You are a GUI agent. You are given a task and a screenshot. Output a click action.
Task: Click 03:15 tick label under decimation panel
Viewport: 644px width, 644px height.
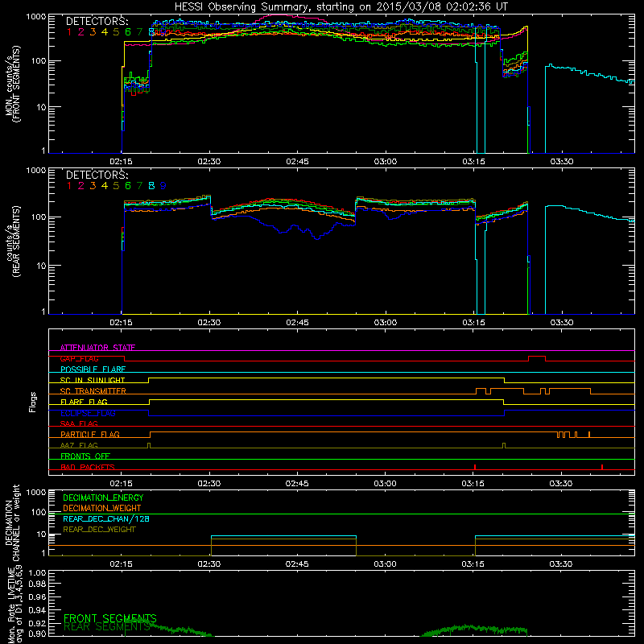(473, 564)
